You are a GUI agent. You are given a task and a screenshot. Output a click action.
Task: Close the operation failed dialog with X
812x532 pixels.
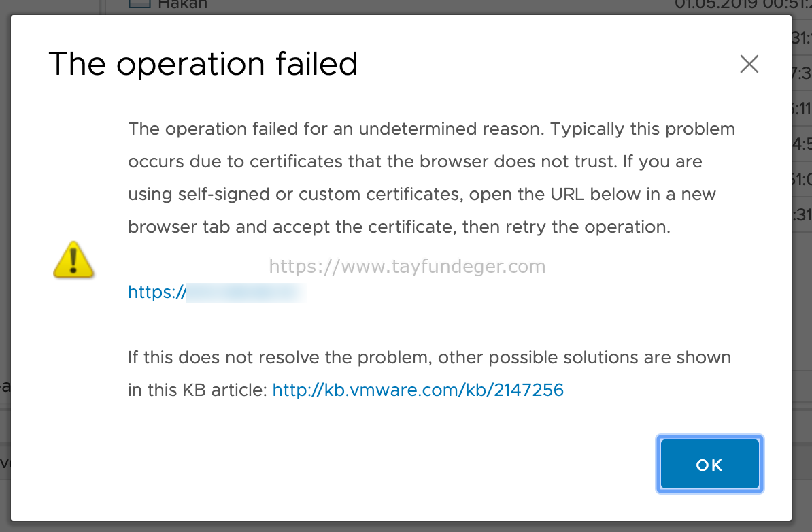(x=749, y=64)
